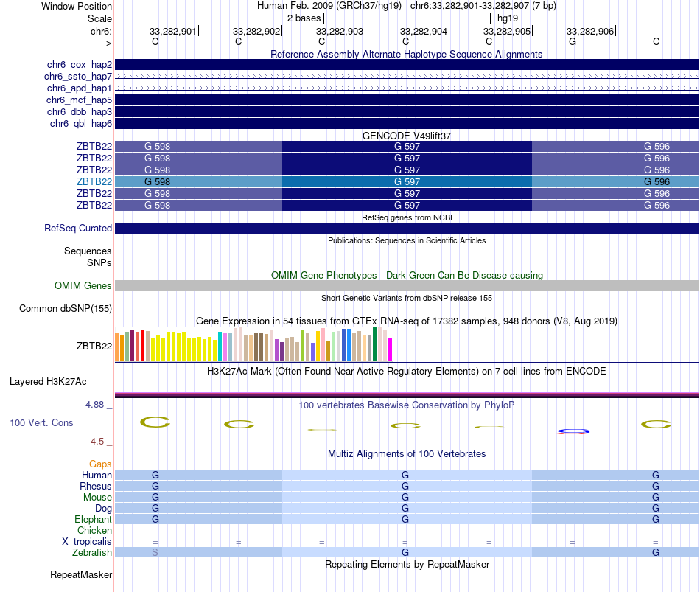This screenshot has height=592, width=700.
Task: Click the Chicken species label
Action: [94, 531]
